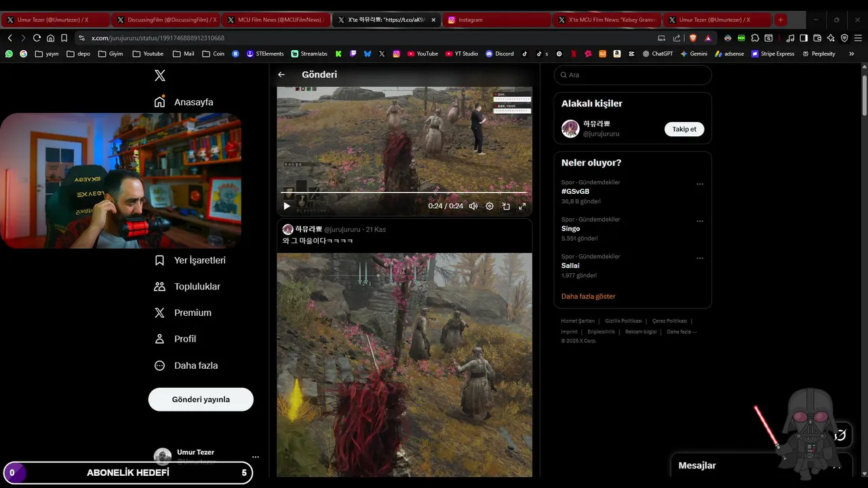The width and height of the screenshot is (868, 488).
Task: Go to Anasayfa home page
Action: pyautogui.click(x=184, y=102)
